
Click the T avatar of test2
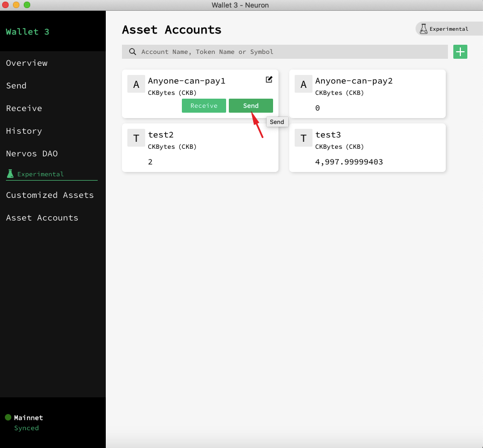(x=136, y=139)
